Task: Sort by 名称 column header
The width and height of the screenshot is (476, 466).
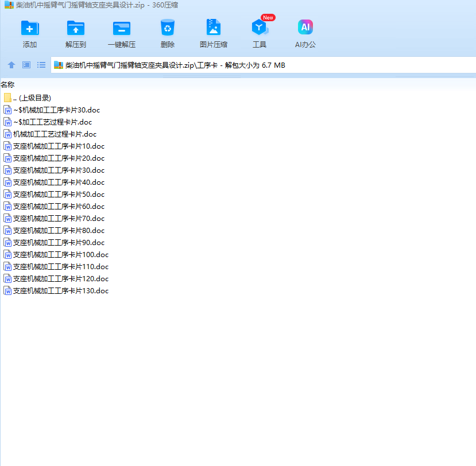Action: 7,84
